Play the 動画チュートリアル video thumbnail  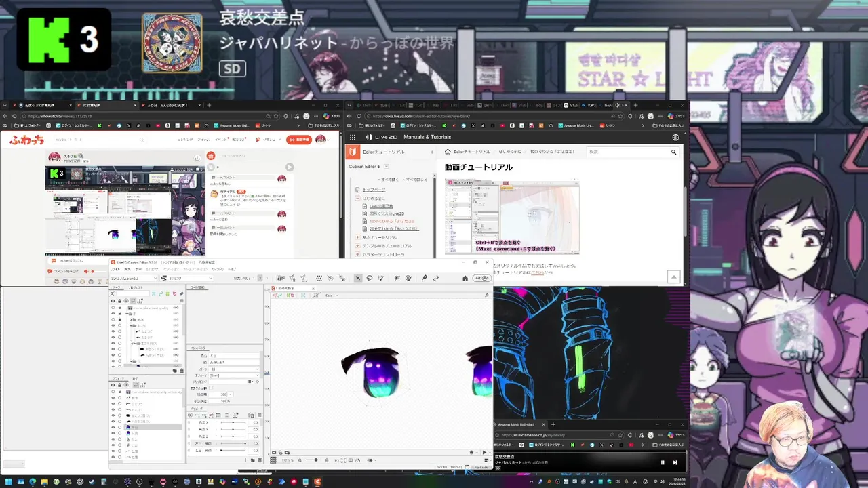click(x=512, y=217)
